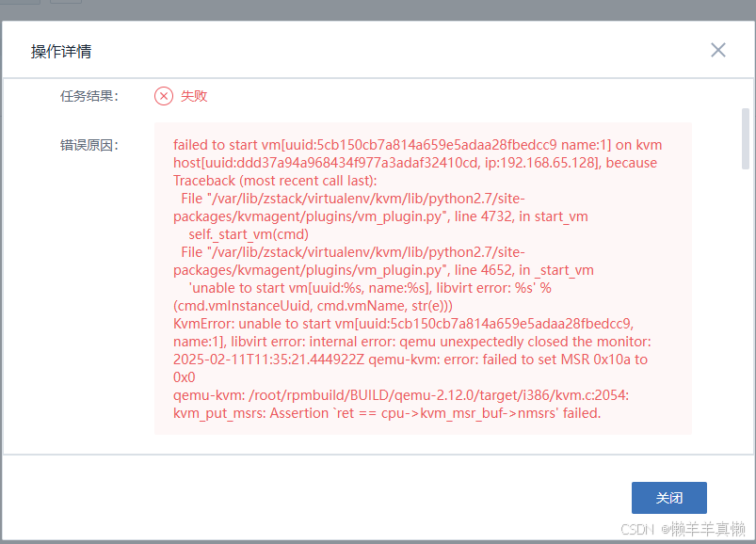Click the 'line 4732, in start_vm' text

point(522,216)
